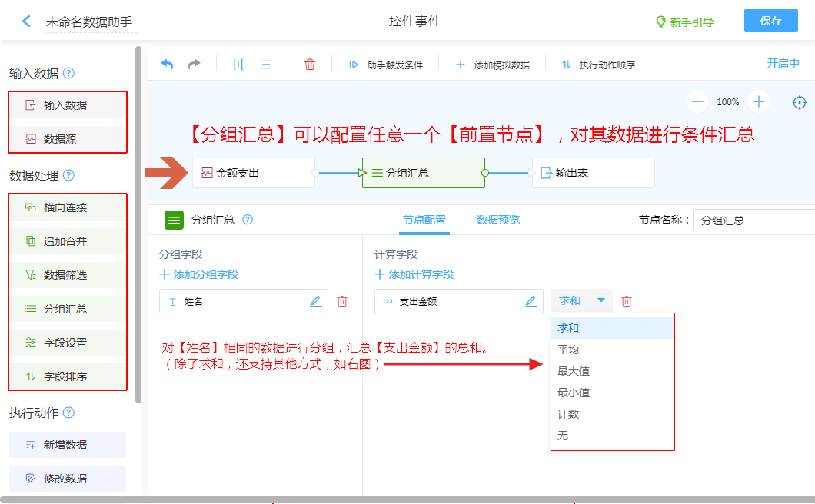Choose 最大值 in the aggregation list

pyautogui.click(x=573, y=371)
